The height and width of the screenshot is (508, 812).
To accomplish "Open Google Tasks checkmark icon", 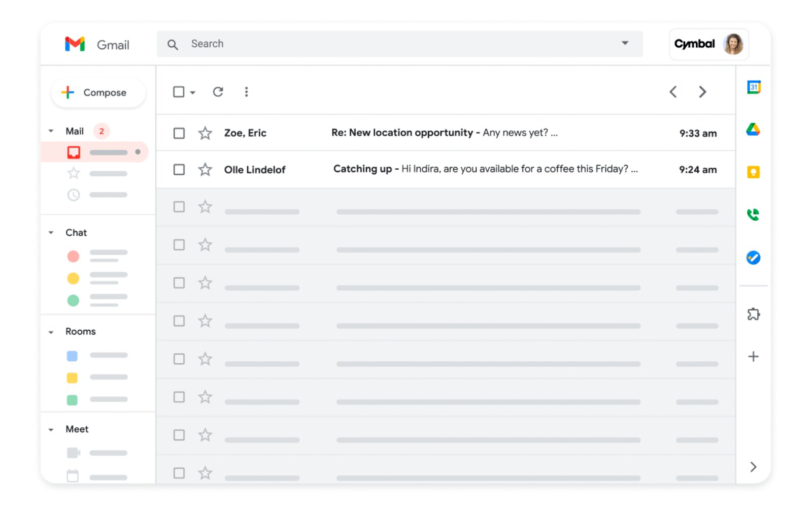I will pos(753,258).
